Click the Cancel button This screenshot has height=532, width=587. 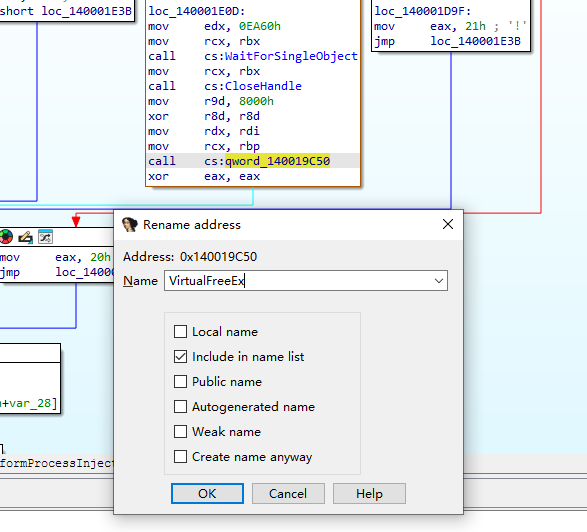(x=288, y=493)
